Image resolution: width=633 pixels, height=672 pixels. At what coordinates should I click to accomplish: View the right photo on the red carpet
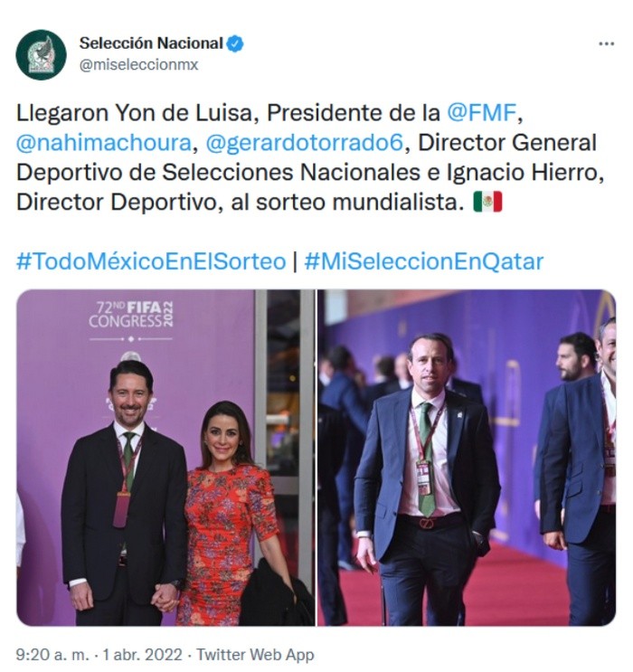click(x=467, y=458)
